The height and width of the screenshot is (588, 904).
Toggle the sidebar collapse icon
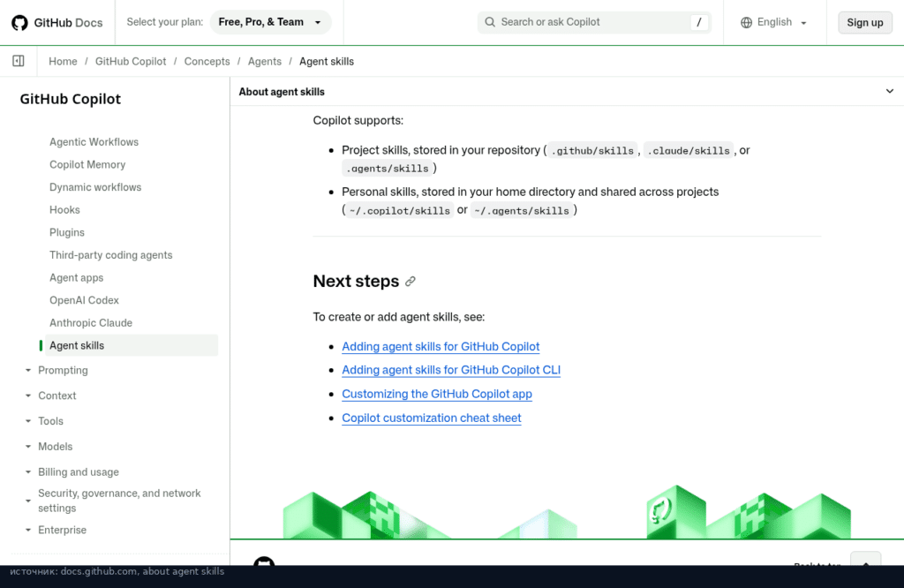(19, 61)
